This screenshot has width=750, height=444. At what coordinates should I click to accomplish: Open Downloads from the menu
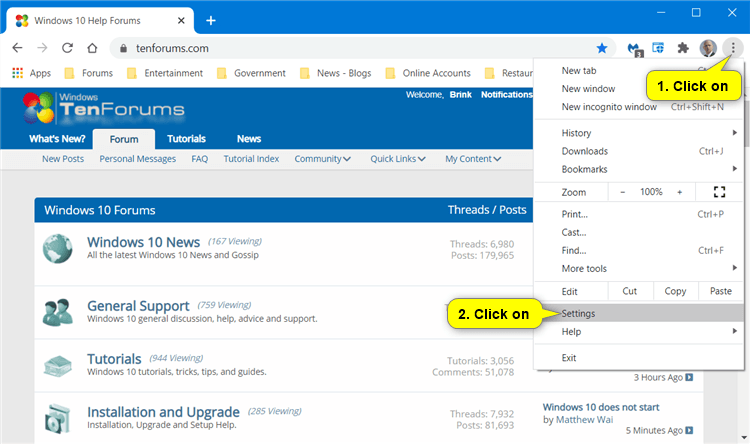coord(639,151)
